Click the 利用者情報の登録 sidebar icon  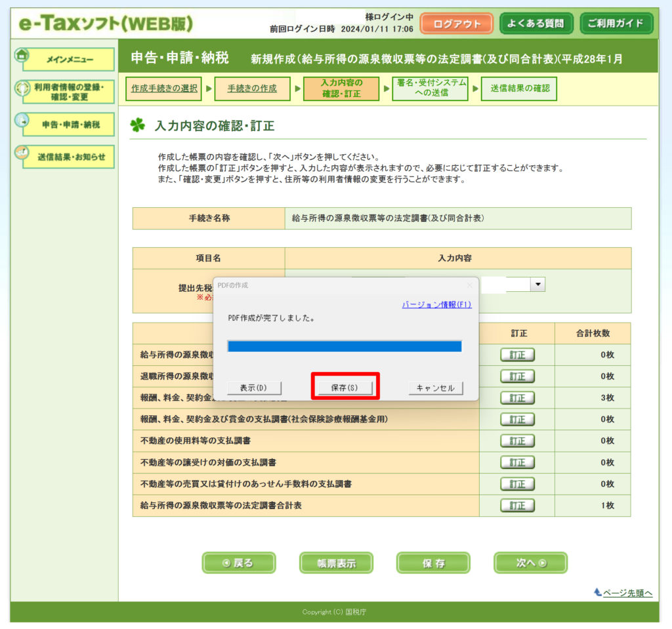pos(21,89)
